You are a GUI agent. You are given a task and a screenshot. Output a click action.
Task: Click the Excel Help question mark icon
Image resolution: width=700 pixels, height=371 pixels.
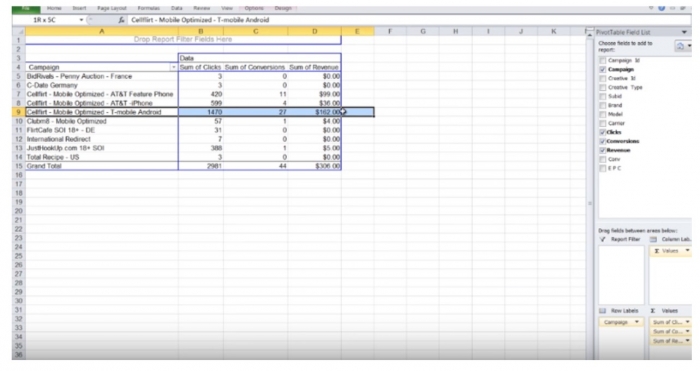coord(662,8)
